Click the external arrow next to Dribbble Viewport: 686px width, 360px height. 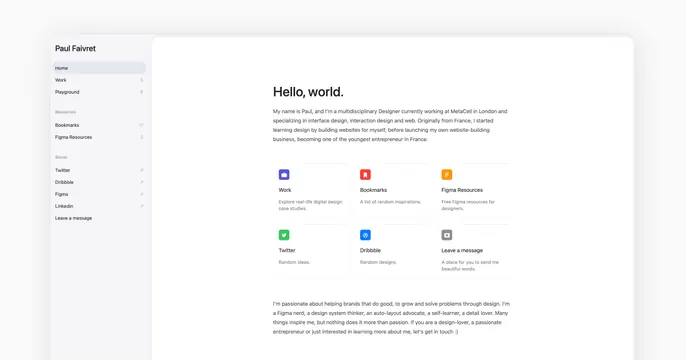pos(141,182)
